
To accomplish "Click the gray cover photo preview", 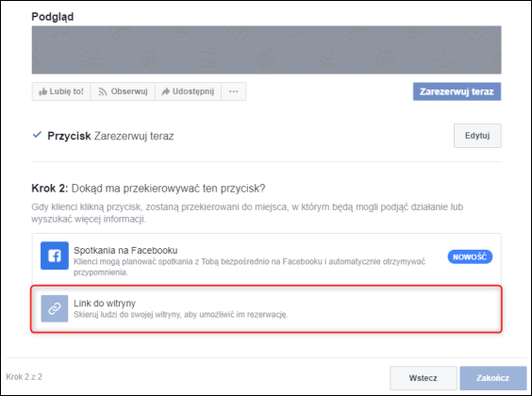I will [x=266, y=50].
